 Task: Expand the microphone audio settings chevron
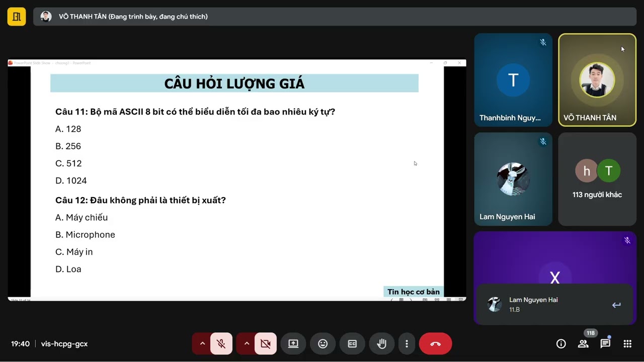click(x=202, y=344)
